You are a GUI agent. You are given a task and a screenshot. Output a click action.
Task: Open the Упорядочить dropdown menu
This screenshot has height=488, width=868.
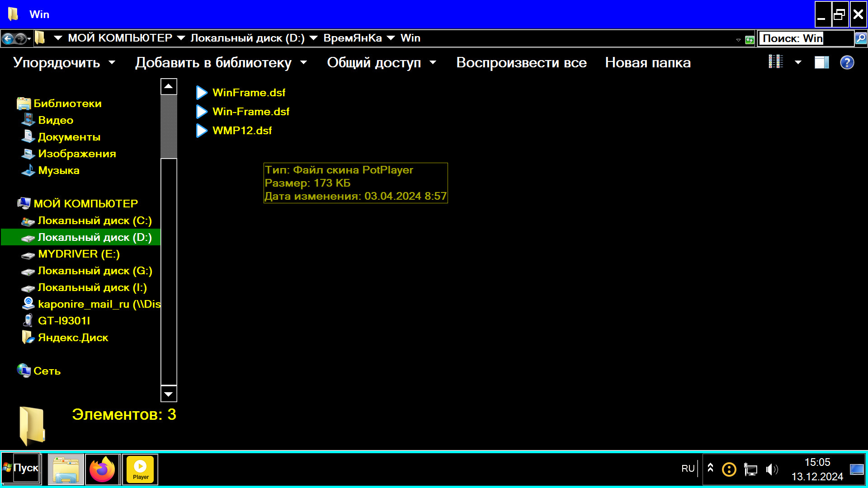(64, 62)
